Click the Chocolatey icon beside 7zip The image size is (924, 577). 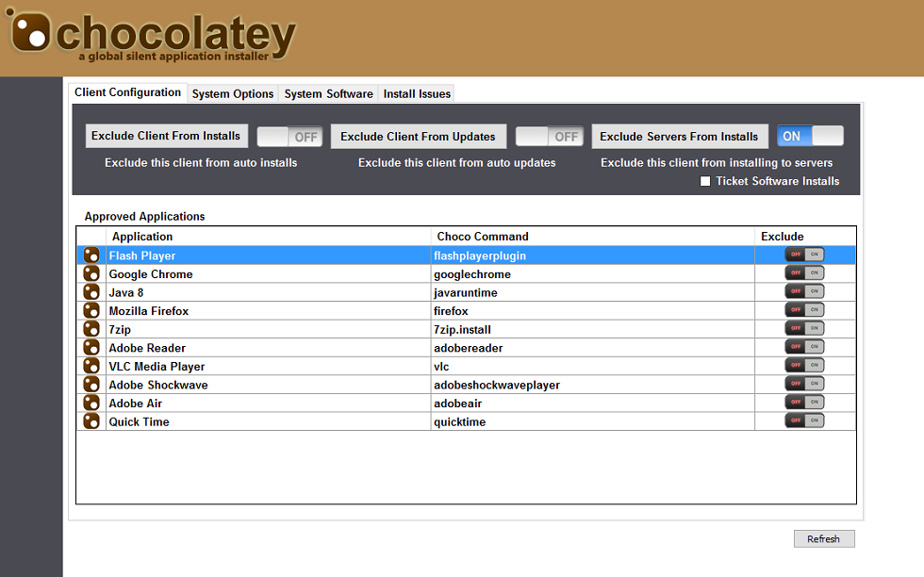pyautogui.click(x=91, y=329)
